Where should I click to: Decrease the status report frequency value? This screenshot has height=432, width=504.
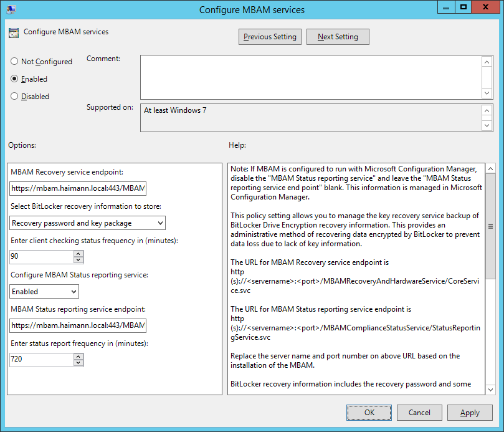click(x=78, y=363)
